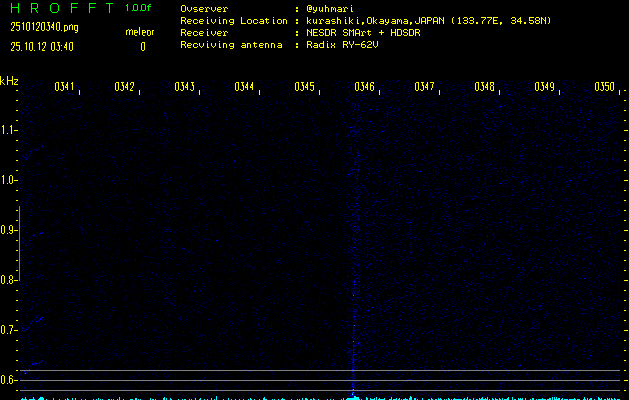Screen dimensions: 629x400
Task: Click the 0.9 frequency axis label
Action: (x=9, y=230)
